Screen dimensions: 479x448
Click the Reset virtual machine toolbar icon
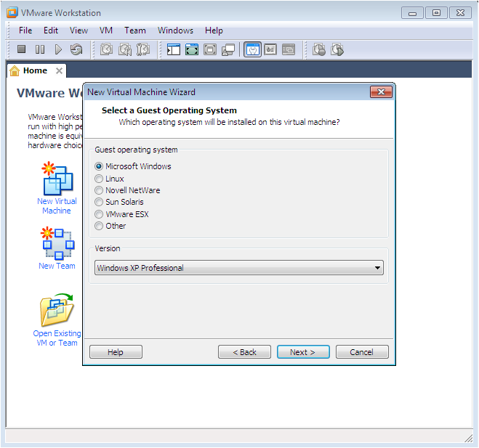pyautogui.click(x=76, y=49)
